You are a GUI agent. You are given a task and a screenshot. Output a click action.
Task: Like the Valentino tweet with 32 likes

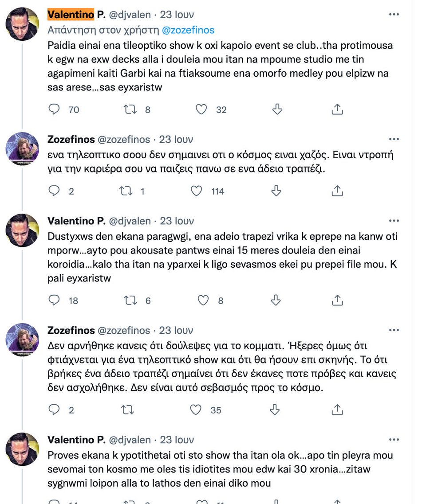pos(201,109)
